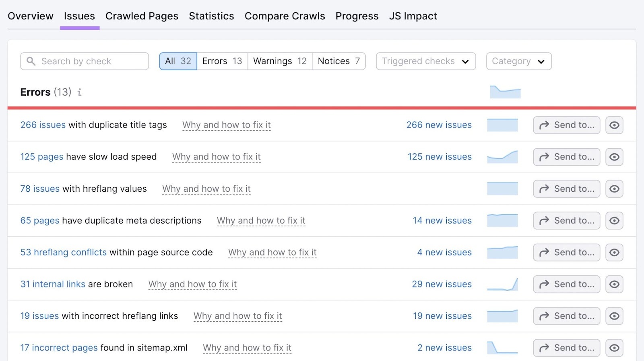Open fix help for sitemap.xml incorrect pages
The height and width of the screenshot is (361, 644).
pyautogui.click(x=247, y=348)
